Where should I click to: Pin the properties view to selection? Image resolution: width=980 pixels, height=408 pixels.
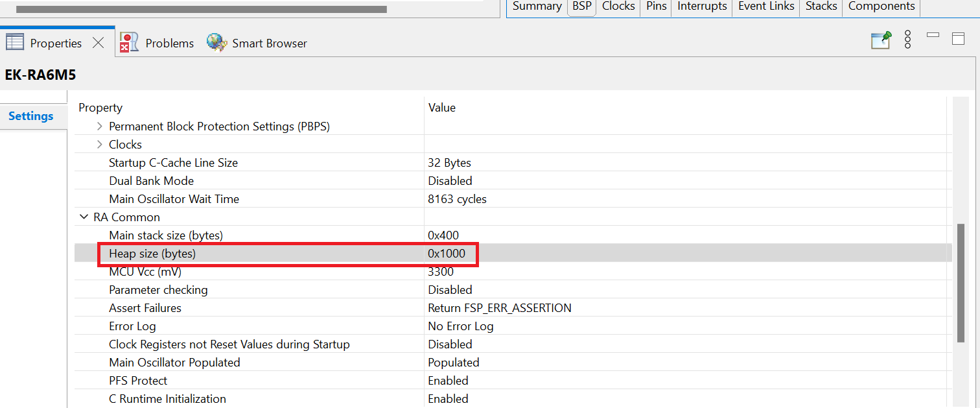(x=881, y=40)
